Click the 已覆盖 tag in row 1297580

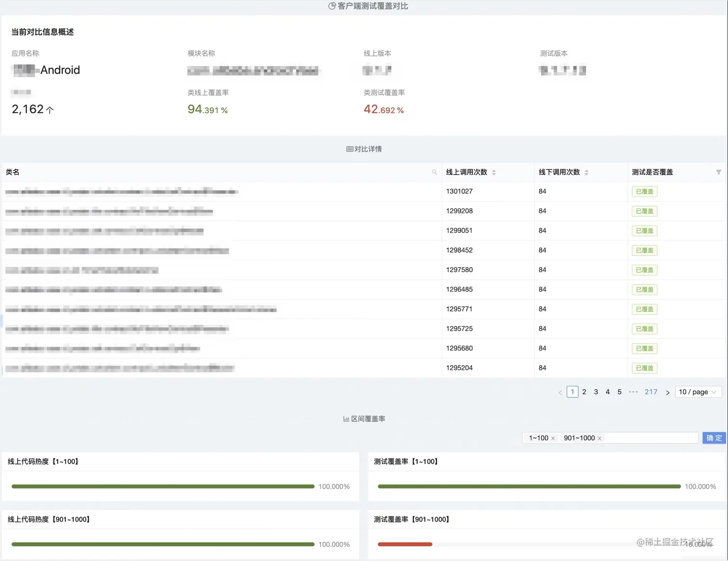(644, 270)
